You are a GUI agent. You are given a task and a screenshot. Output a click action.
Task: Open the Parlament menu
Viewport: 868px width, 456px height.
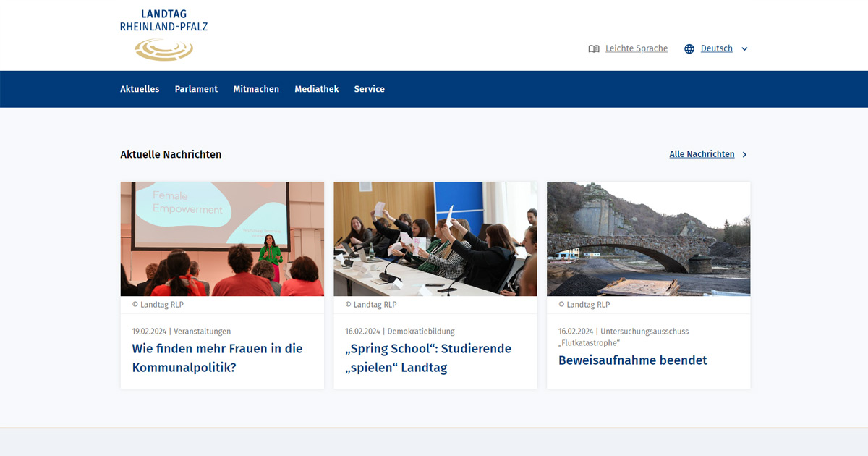pyautogui.click(x=196, y=89)
